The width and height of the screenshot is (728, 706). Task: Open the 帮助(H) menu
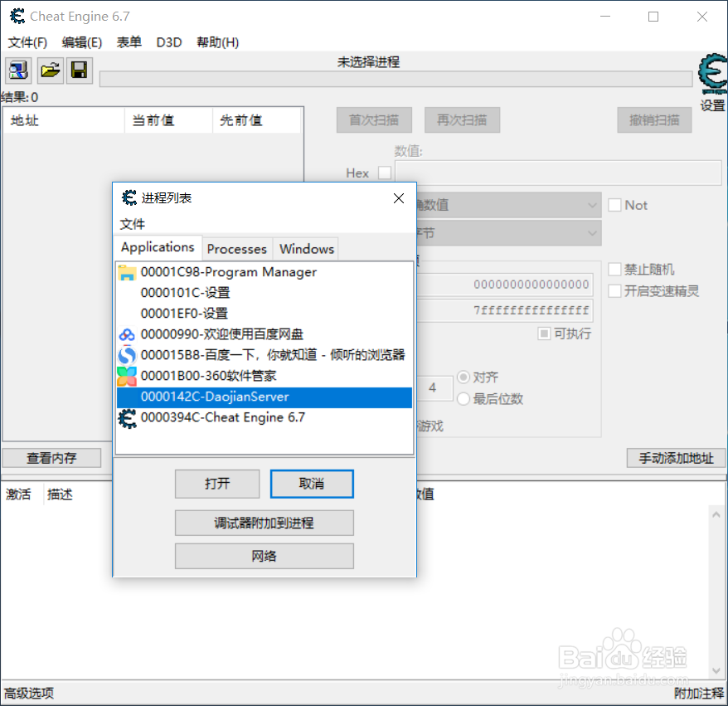point(218,42)
